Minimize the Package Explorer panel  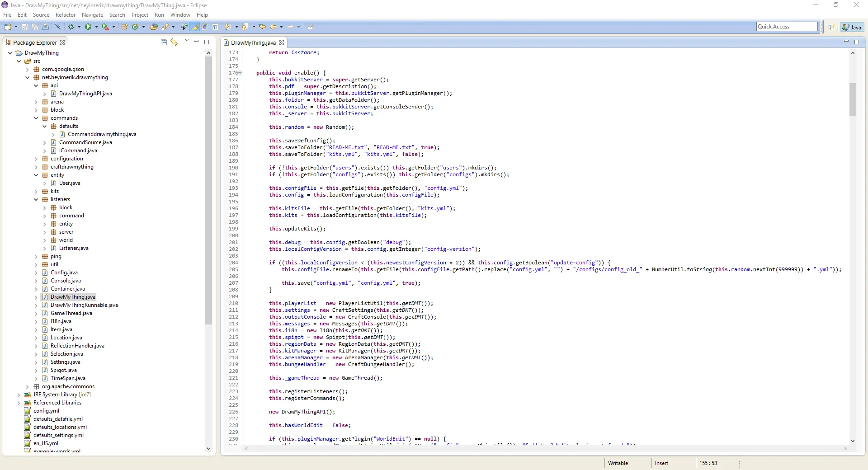point(196,42)
